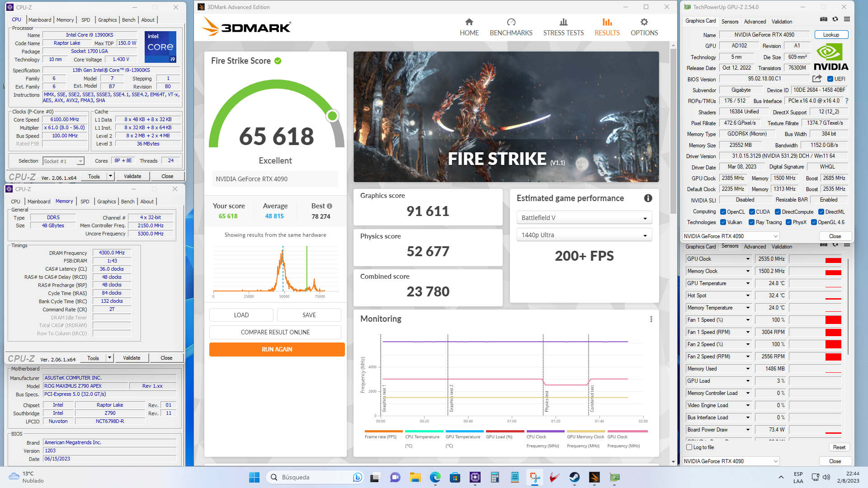Image resolution: width=868 pixels, height=488 pixels.
Task: Open the 3DMark RESULTS section
Action: coord(607,27)
